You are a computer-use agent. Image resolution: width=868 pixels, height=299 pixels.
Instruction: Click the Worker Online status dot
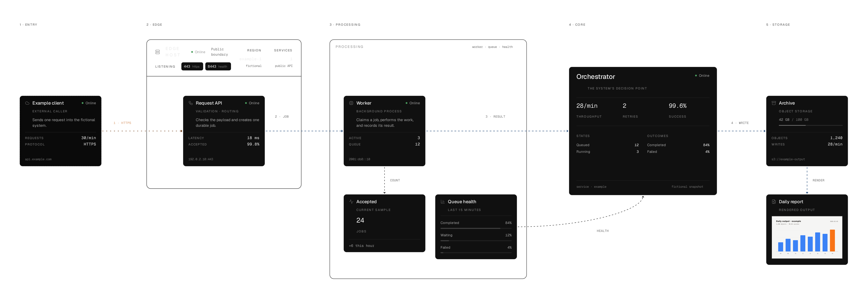[406, 103]
